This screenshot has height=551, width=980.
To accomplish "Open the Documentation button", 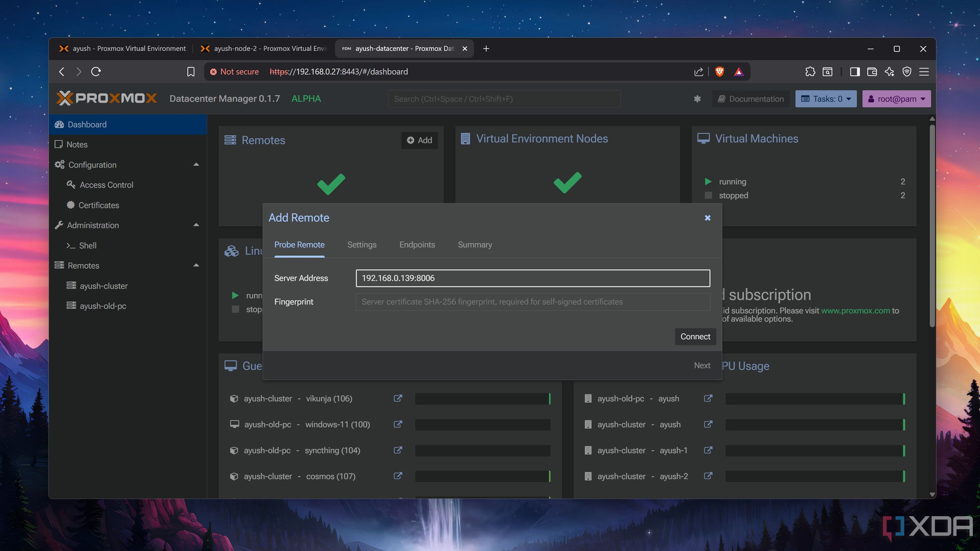I will coord(751,99).
